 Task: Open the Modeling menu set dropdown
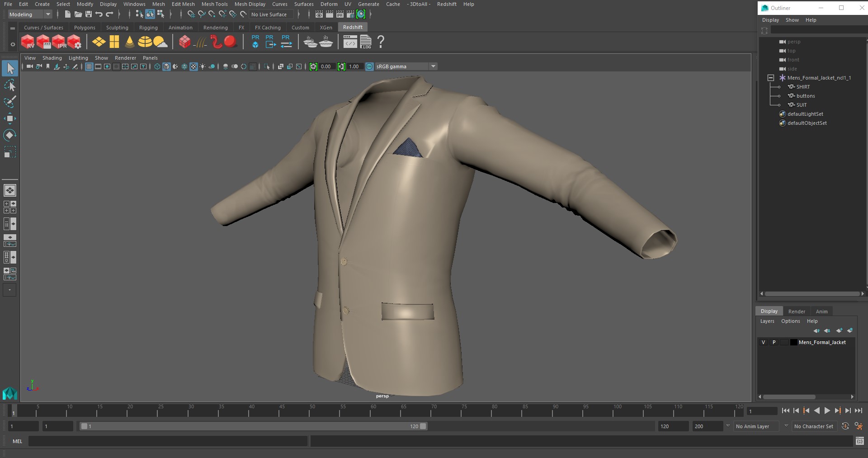[30, 14]
